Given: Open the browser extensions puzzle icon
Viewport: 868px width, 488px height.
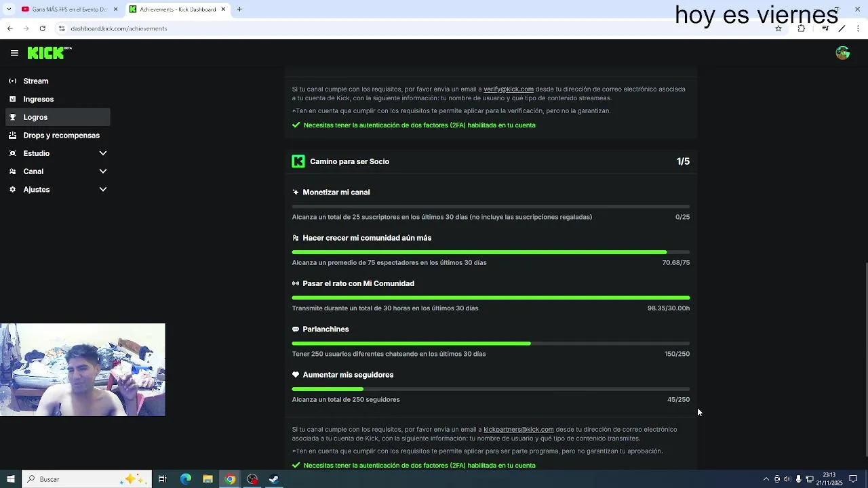Looking at the screenshot, I should (x=802, y=28).
